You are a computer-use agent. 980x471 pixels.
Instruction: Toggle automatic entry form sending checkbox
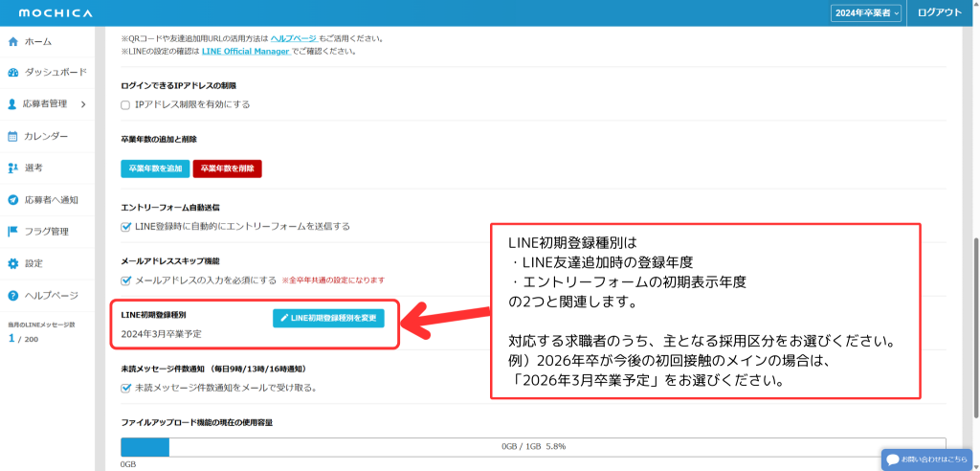[125, 227]
